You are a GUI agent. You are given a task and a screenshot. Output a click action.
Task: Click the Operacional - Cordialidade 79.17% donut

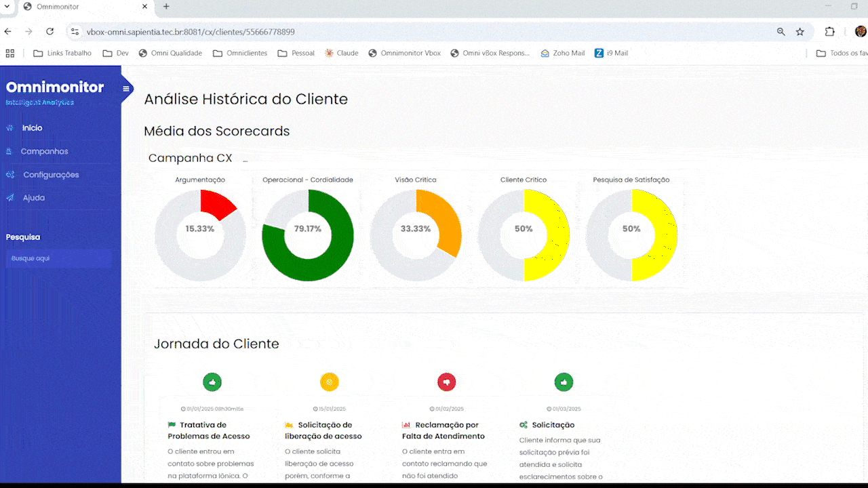(308, 235)
